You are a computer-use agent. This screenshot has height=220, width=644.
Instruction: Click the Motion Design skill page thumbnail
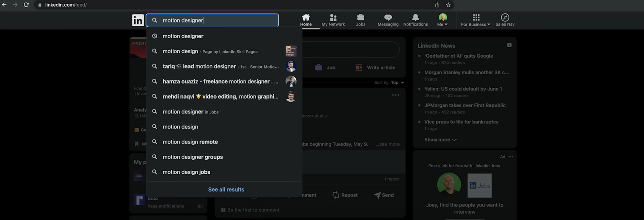[x=291, y=51]
